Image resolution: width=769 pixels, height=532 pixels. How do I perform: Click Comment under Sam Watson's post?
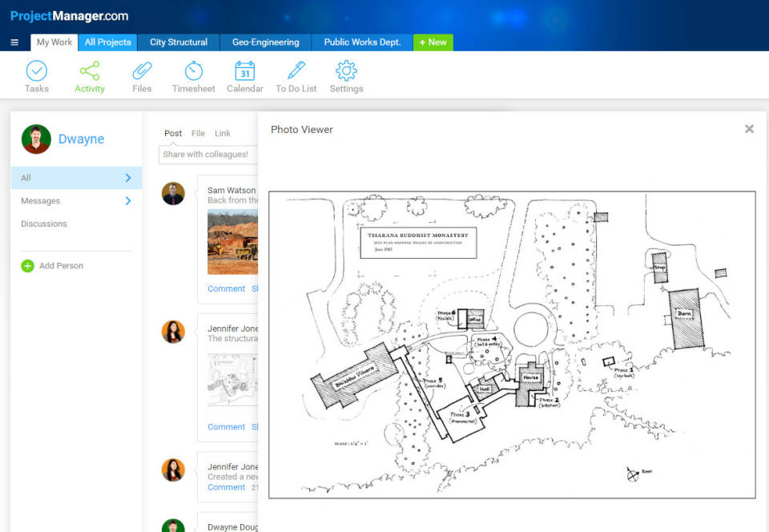pyautogui.click(x=227, y=288)
